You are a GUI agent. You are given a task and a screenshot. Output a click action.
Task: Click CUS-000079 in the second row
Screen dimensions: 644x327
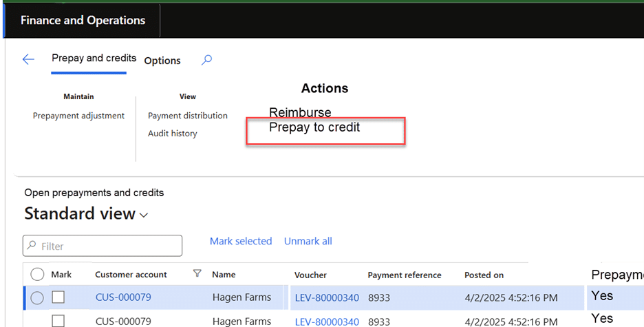pos(123,321)
